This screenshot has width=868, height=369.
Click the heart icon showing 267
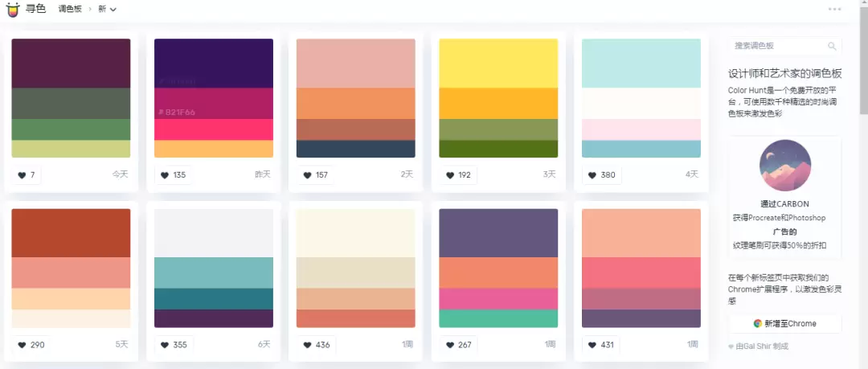click(450, 345)
